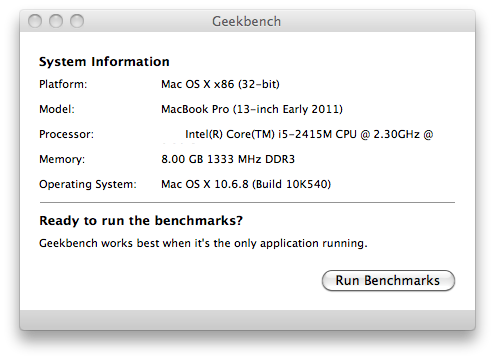Click the Mac OS X 10.6.8 build text
The image size is (495, 360).
[x=246, y=184]
